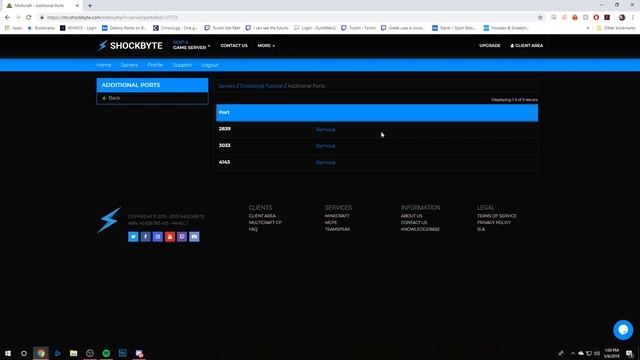Viewport: 640px width, 360px height.
Task: Remove port 4143
Action: (325, 162)
